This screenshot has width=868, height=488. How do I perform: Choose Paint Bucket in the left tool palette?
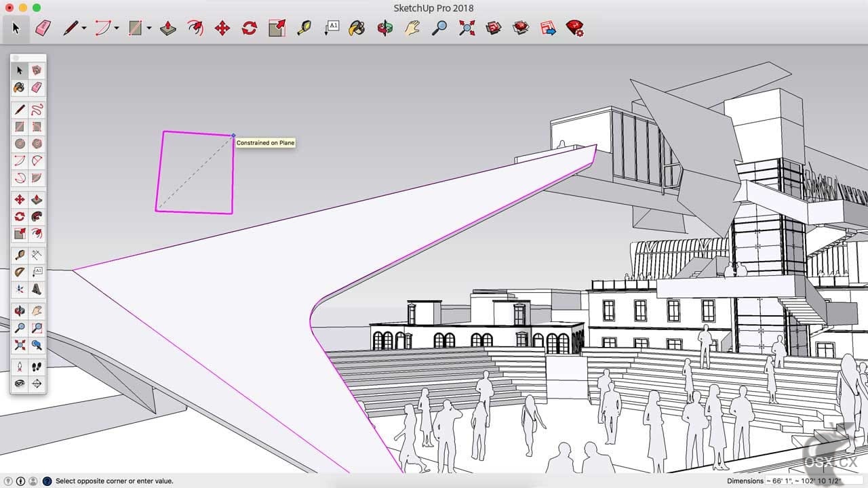20,87
